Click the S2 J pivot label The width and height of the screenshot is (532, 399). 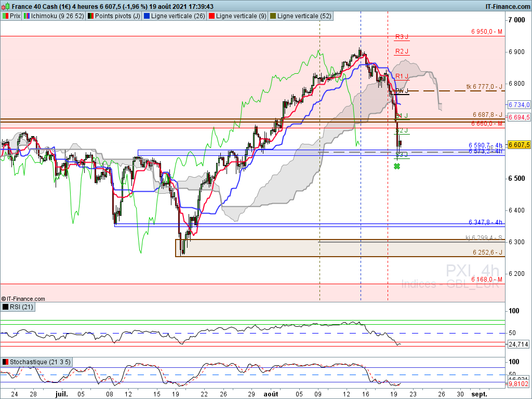point(402,130)
